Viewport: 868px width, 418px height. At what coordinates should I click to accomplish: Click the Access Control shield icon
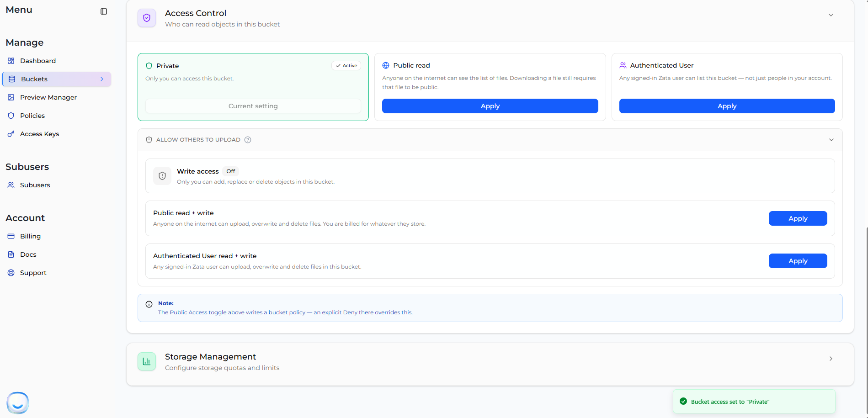coord(147,18)
